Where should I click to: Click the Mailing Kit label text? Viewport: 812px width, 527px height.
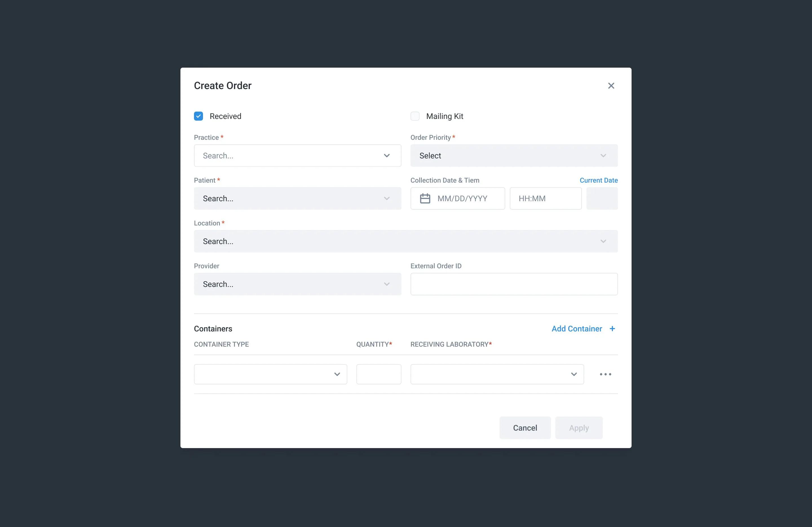445,116
